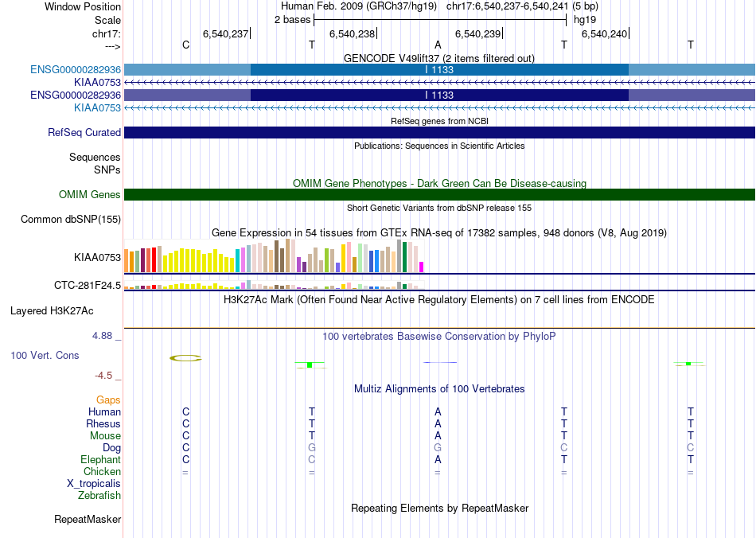Viewport: 756px width, 538px height.
Task: Open OMIM Gene Phenotypes track title
Action: pos(439,183)
